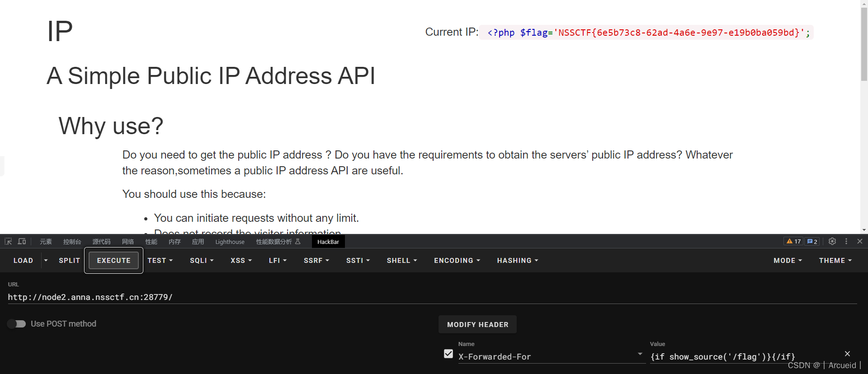The image size is (868, 374).
Task: Toggle the device toolbar icon
Action: pos(22,242)
